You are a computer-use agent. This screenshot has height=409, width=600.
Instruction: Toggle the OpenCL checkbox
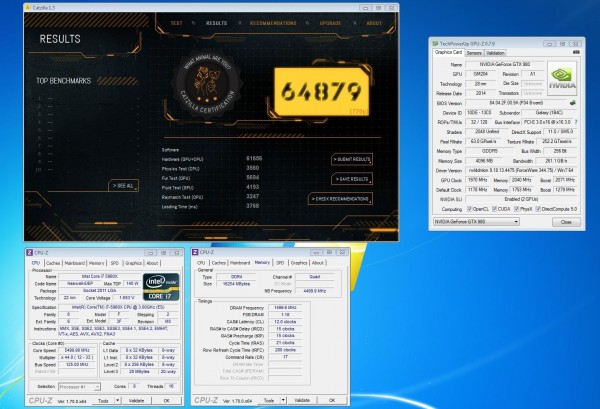(x=469, y=208)
